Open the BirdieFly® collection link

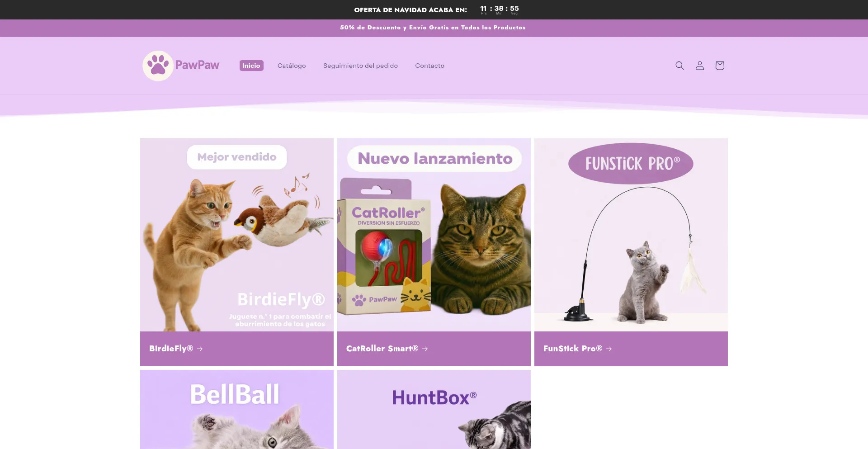click(171, 349)
